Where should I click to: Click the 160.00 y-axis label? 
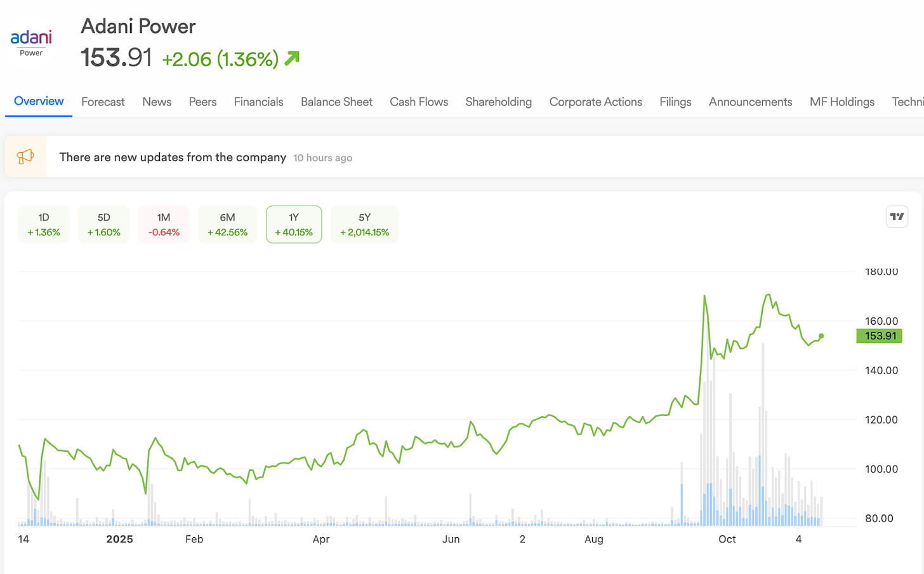click(x=881, y=321)
